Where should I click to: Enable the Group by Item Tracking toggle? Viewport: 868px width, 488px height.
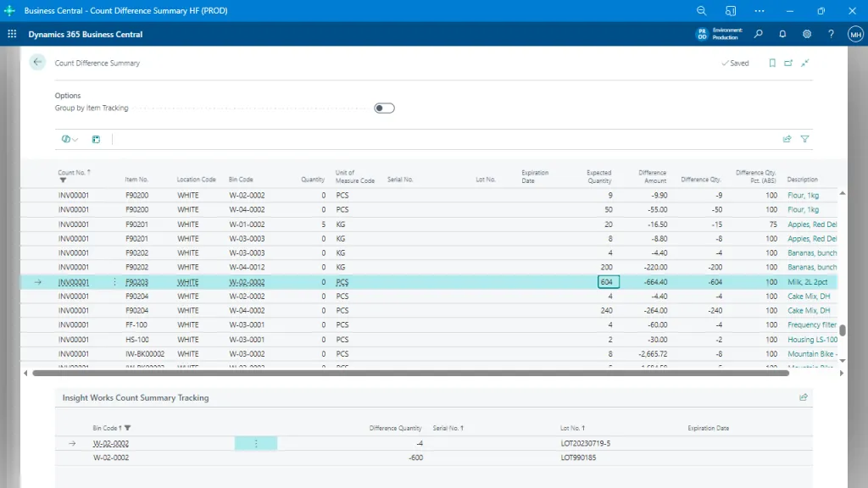point(383,108)
